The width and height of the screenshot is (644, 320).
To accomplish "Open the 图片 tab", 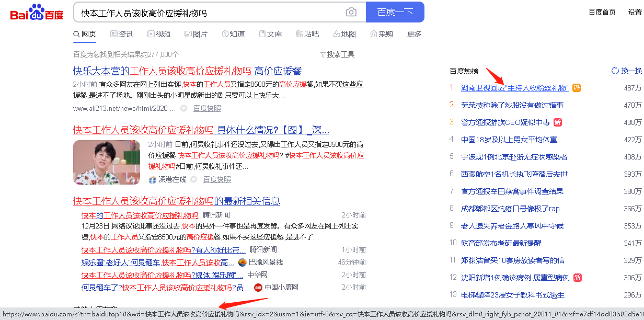I will click(x=196, y=34).
